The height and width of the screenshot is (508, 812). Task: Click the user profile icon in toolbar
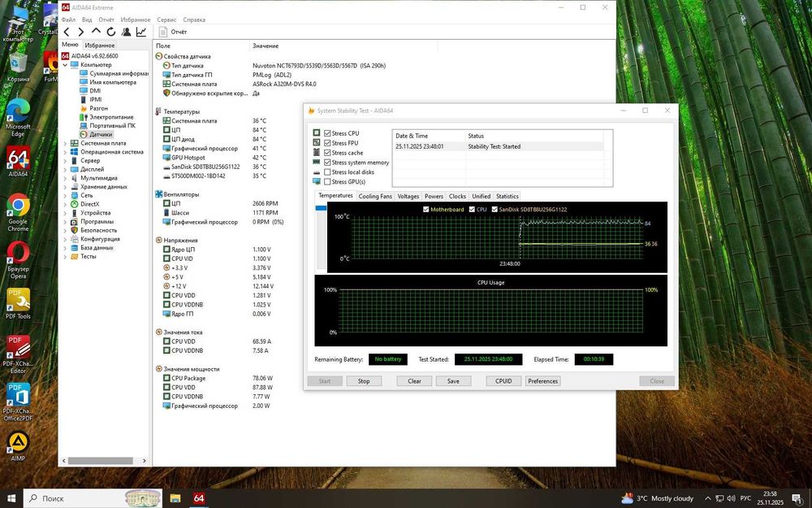[126, 33]
